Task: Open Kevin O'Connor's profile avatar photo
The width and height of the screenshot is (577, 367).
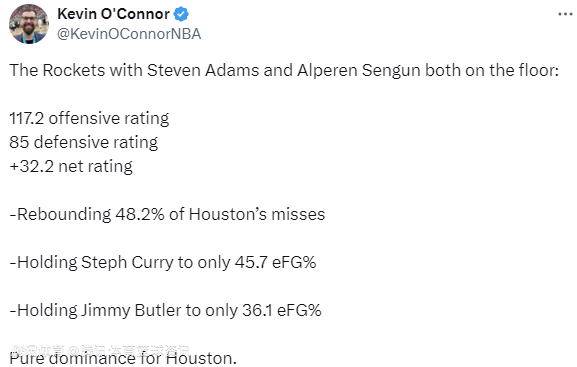Action: click(29, 24)
